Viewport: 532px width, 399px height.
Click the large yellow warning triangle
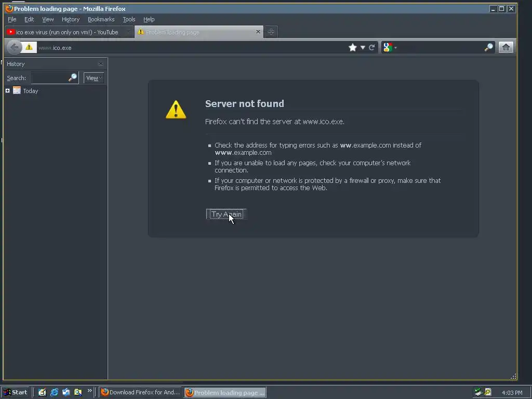(x=176, y=110)
